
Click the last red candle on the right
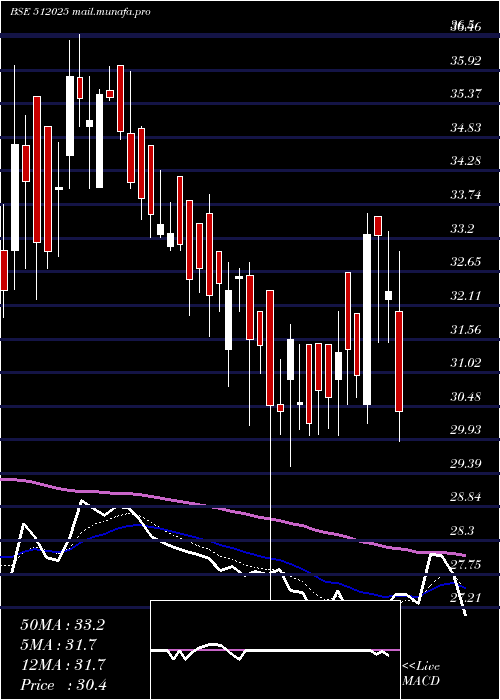click(399, 361)
